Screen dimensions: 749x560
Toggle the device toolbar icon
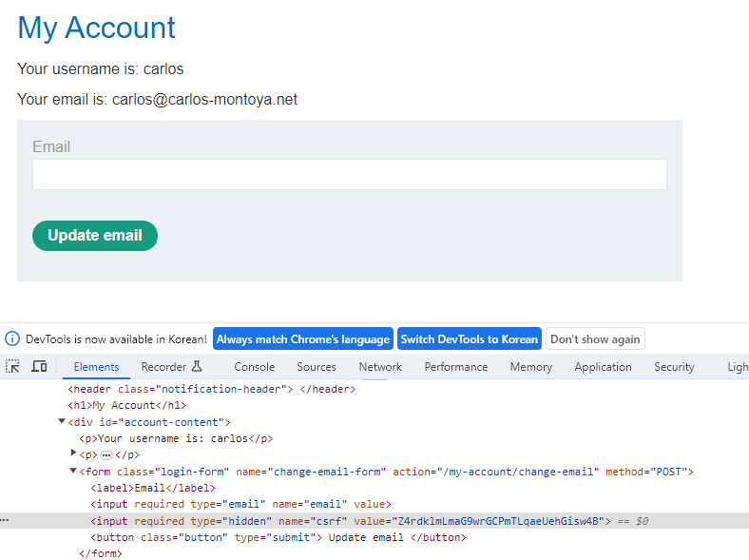click(39, 366)
